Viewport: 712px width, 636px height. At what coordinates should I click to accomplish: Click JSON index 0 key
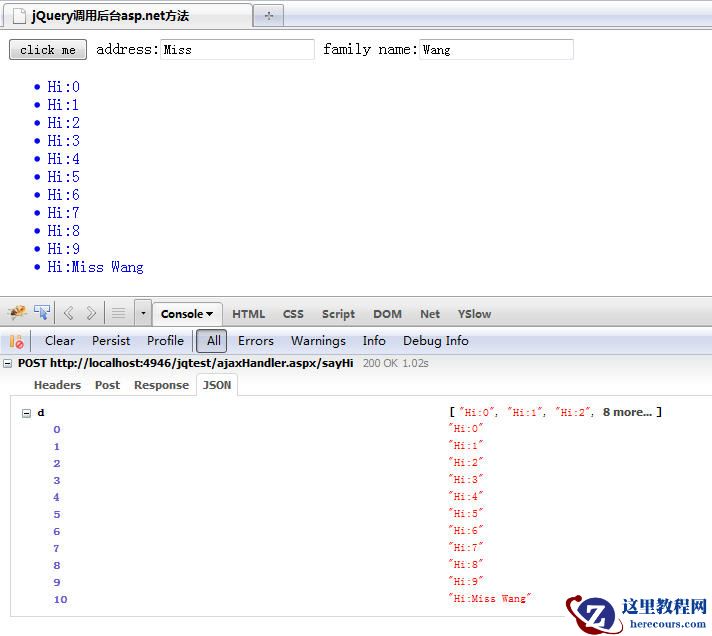pos(57,429)
